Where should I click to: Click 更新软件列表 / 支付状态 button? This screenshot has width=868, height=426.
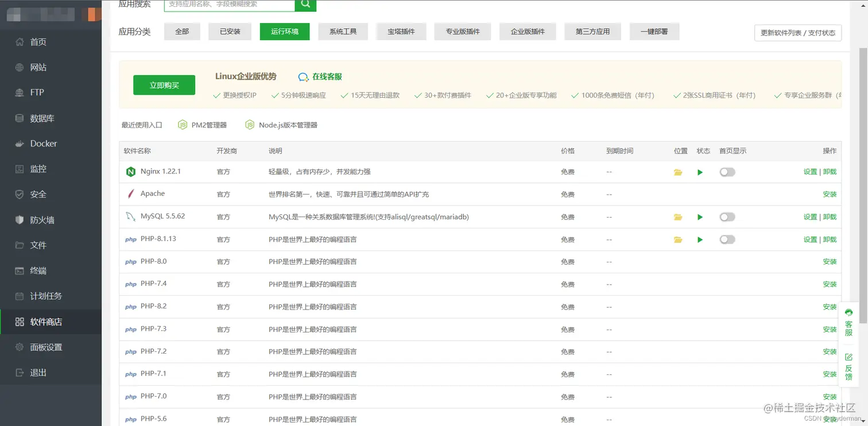(x=798, y=33)
